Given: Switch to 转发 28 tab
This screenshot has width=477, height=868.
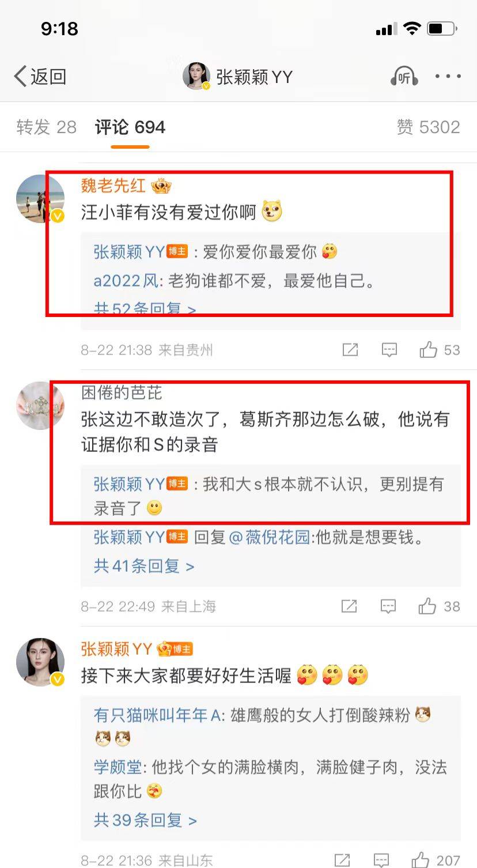Looking at the screenshot, I should (47, 127).
